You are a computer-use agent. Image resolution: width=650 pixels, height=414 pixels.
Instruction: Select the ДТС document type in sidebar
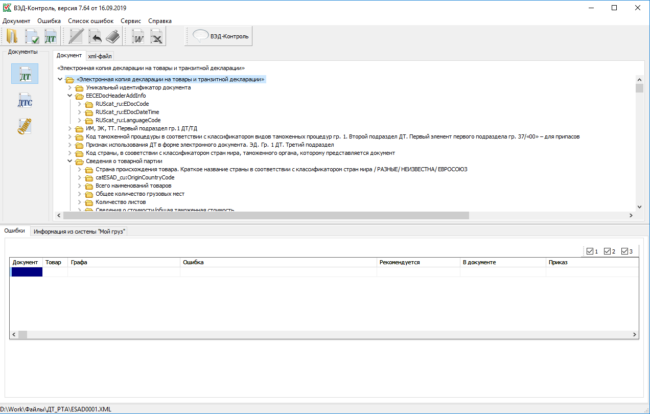point(25,100)
